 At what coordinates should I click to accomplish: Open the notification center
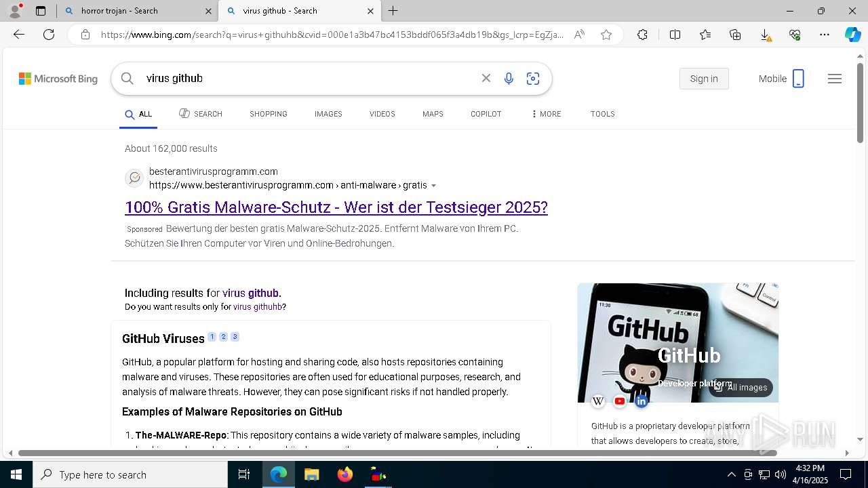tap(846, 474)
